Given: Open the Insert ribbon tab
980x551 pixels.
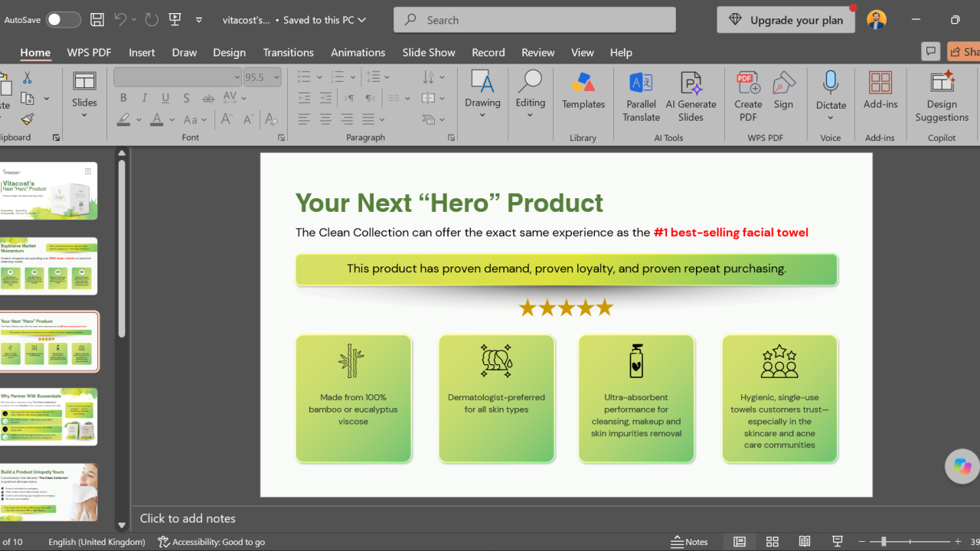Looking at the screenshot, I should 142,52.
